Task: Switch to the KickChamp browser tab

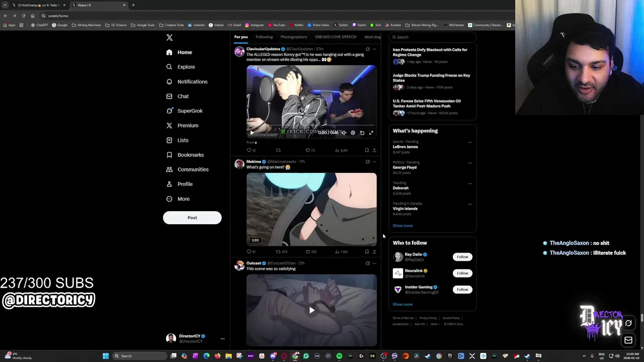Action: [39, 5]
